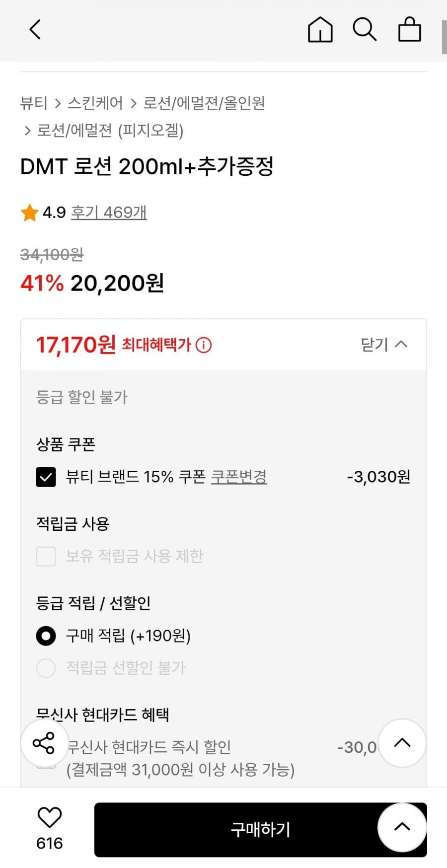Go back with the left arrow icon
Image resolution: width=447 pixels, height=868 pixels.
[35, 30]
